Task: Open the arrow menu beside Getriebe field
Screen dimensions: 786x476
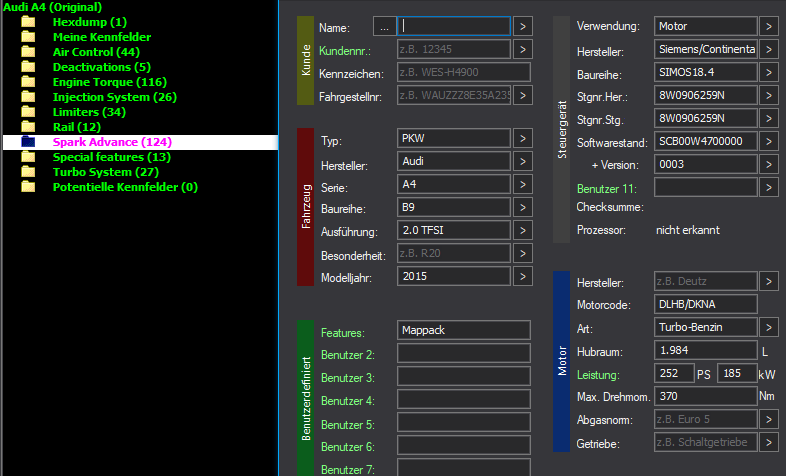Action: click(769, 443)
